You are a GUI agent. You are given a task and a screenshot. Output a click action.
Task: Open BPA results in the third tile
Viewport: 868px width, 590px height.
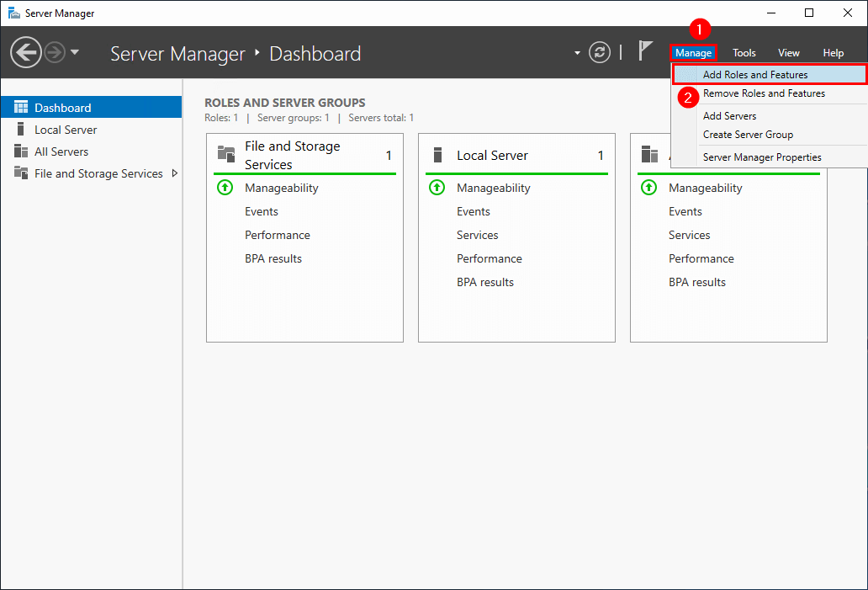[x=697, y=282]
